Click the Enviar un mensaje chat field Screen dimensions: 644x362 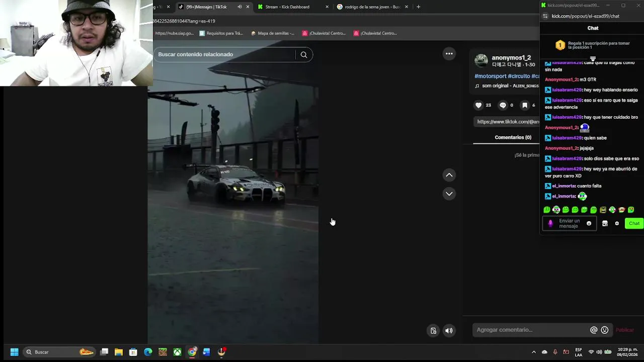(x=569, y=224)
